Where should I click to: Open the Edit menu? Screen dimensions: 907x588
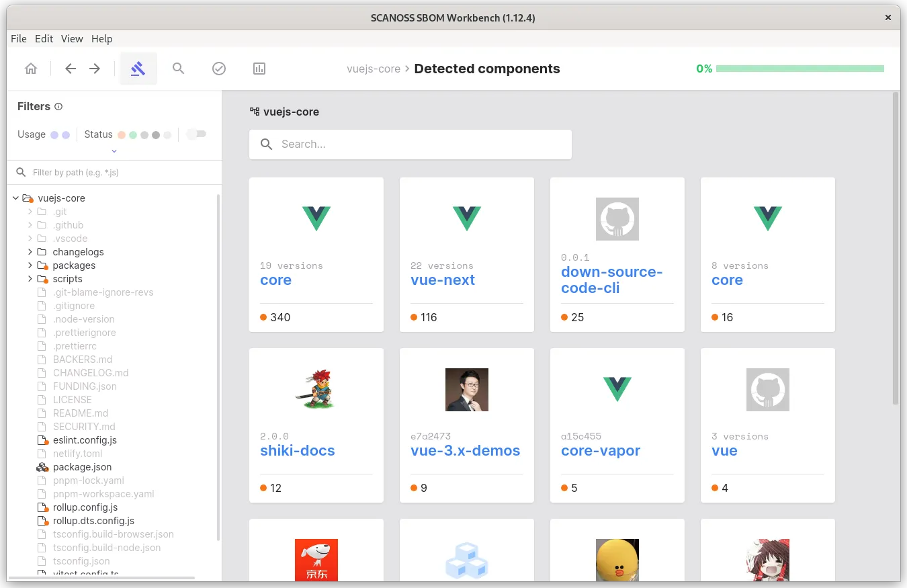click(x=44, y=39)
